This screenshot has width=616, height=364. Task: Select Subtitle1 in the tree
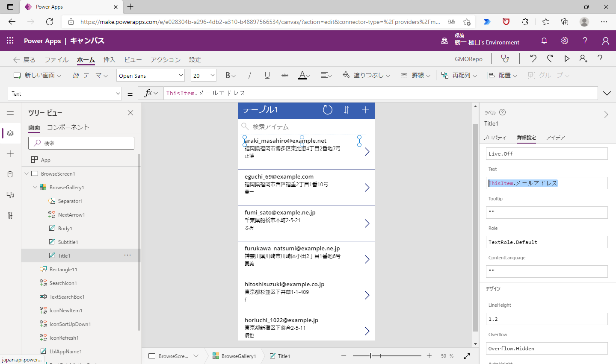point(68,242)
